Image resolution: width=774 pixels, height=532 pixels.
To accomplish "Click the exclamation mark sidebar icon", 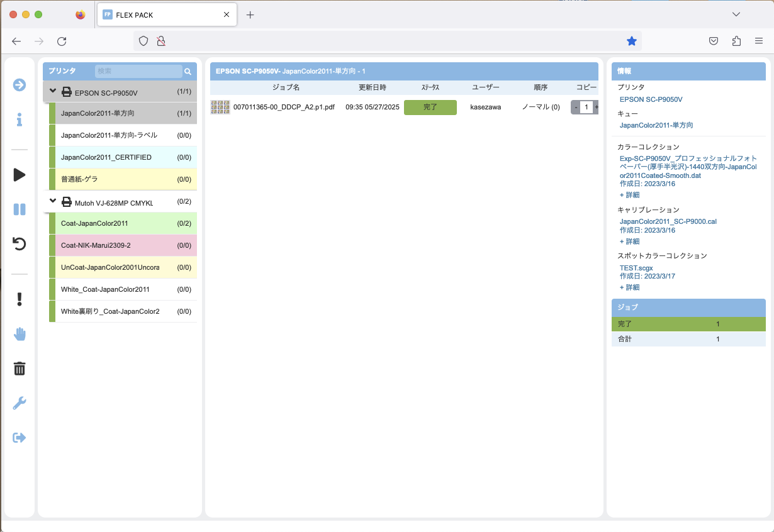I will 20,299.
